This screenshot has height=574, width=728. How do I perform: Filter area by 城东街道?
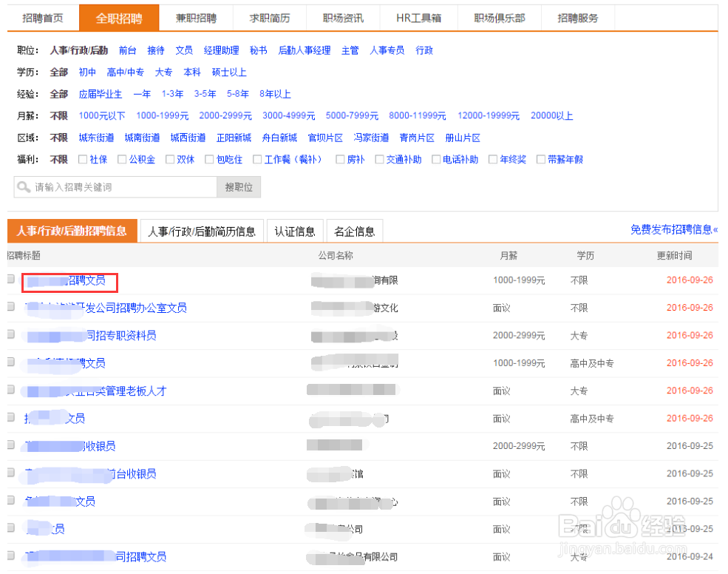point(96,138)
